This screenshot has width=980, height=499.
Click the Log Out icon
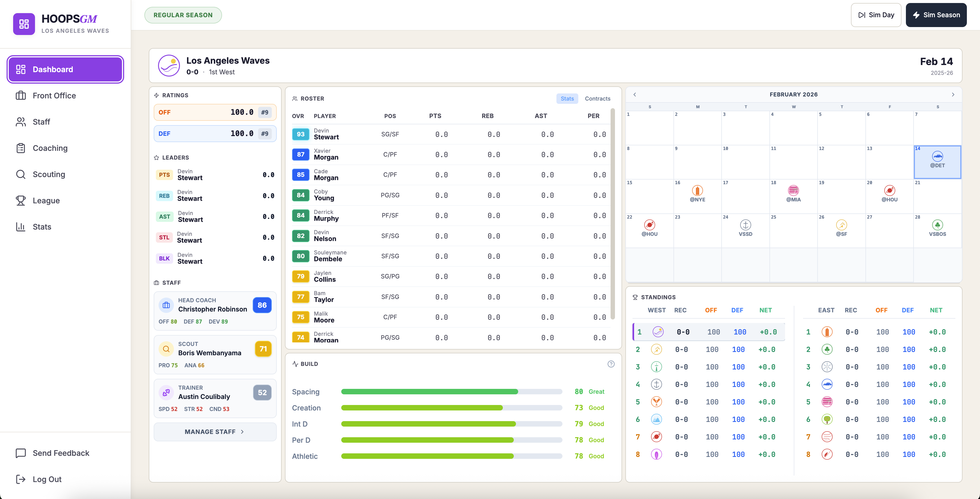(21, 479)
